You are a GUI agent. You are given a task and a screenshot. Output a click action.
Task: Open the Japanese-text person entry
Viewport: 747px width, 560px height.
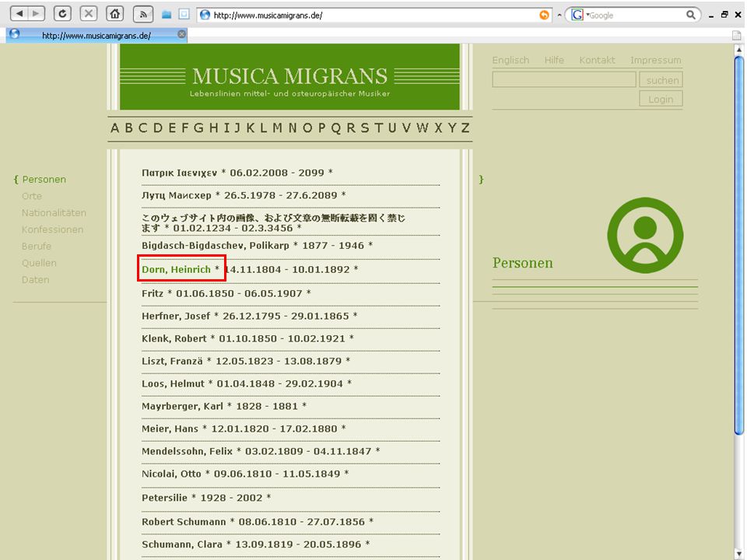tap(273, 223)
